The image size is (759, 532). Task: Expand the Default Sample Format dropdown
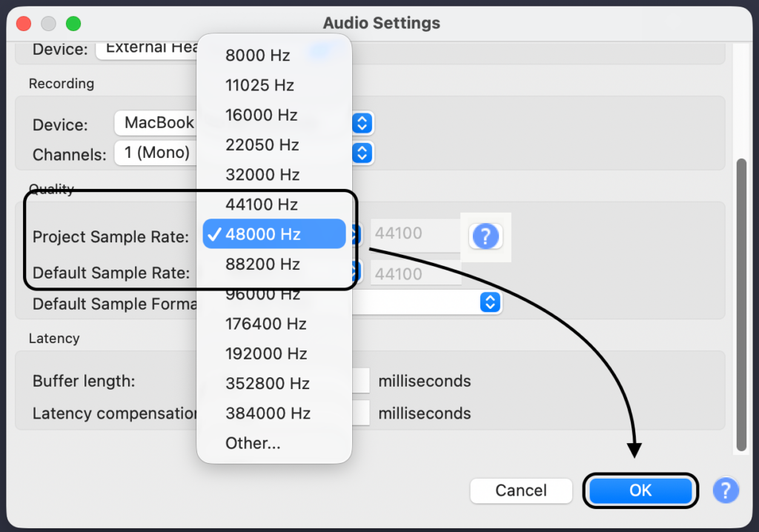488,302
